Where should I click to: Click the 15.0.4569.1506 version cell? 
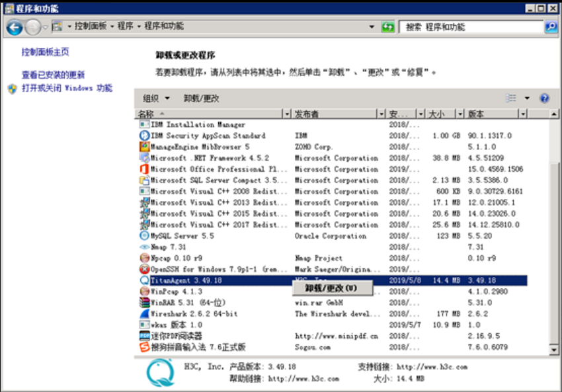pyautogui.click(x=495, y=169)
